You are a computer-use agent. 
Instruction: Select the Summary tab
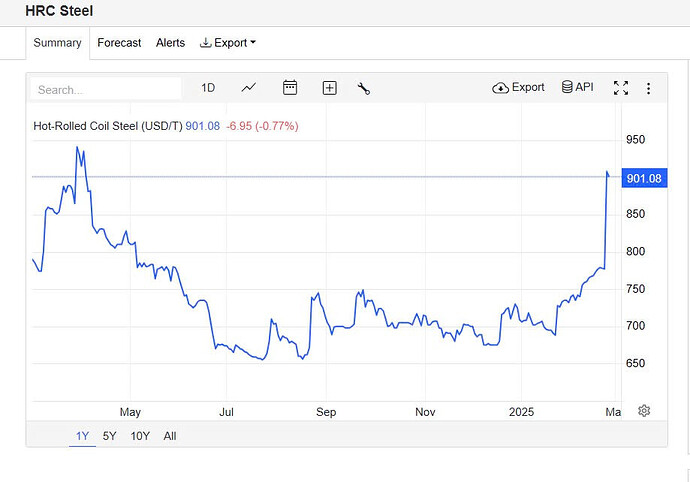57,43
